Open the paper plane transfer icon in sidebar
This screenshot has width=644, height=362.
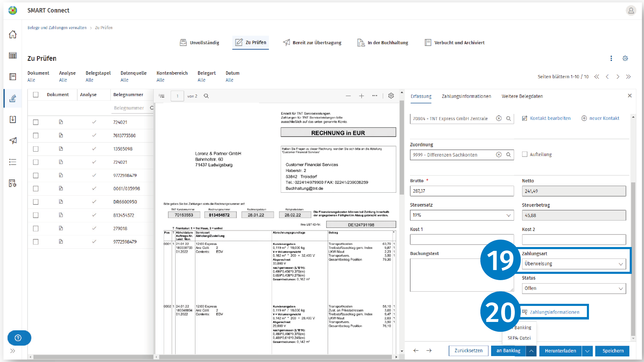[13, 141]
